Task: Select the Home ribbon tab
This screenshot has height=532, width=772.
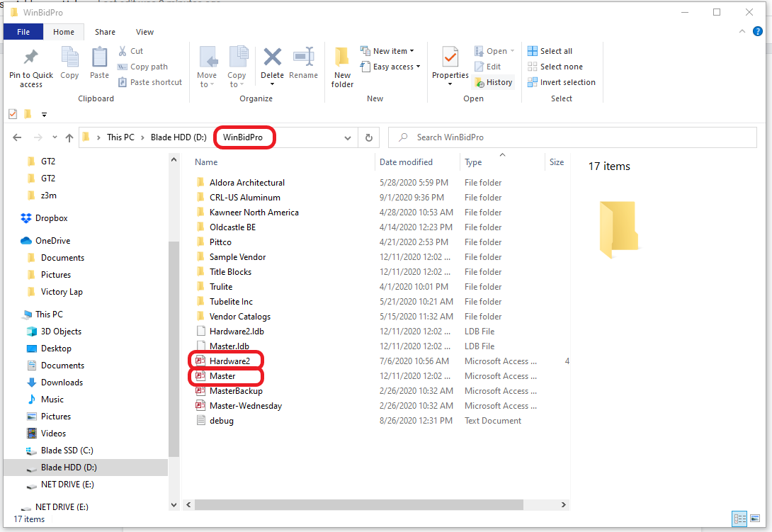Action: pos(64,32)
